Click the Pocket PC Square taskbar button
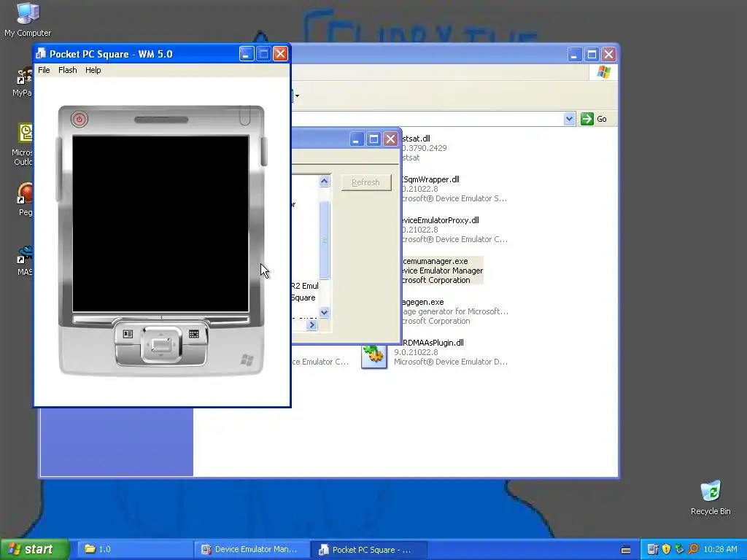This screenshot has height=560, width=747. tap(368, 549)
